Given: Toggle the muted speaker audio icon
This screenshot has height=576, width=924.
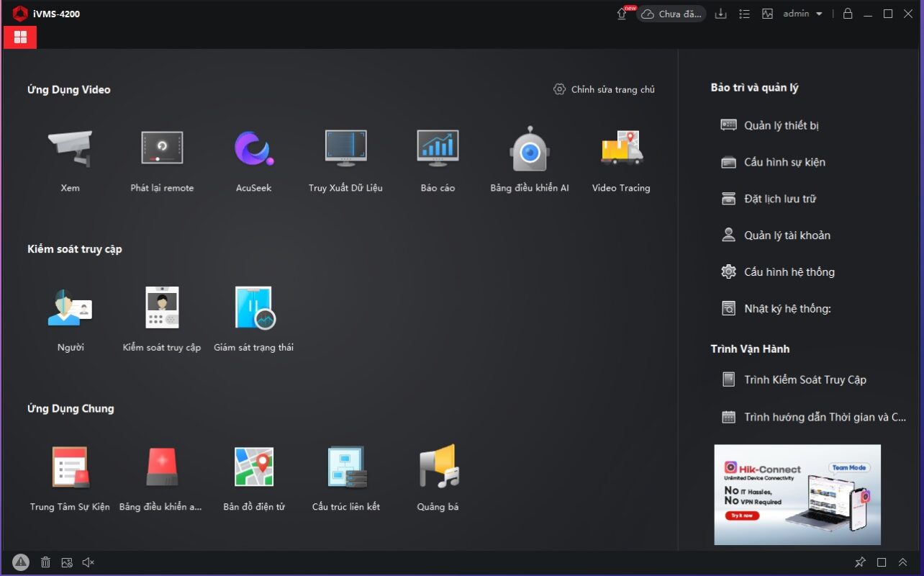Looking at the screenshot, I should coord(89,562).
